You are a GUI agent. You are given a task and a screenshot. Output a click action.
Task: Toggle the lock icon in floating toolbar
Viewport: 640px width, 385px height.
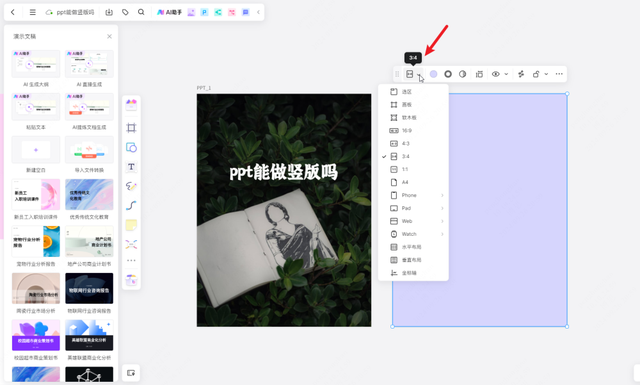coord(536,74)
